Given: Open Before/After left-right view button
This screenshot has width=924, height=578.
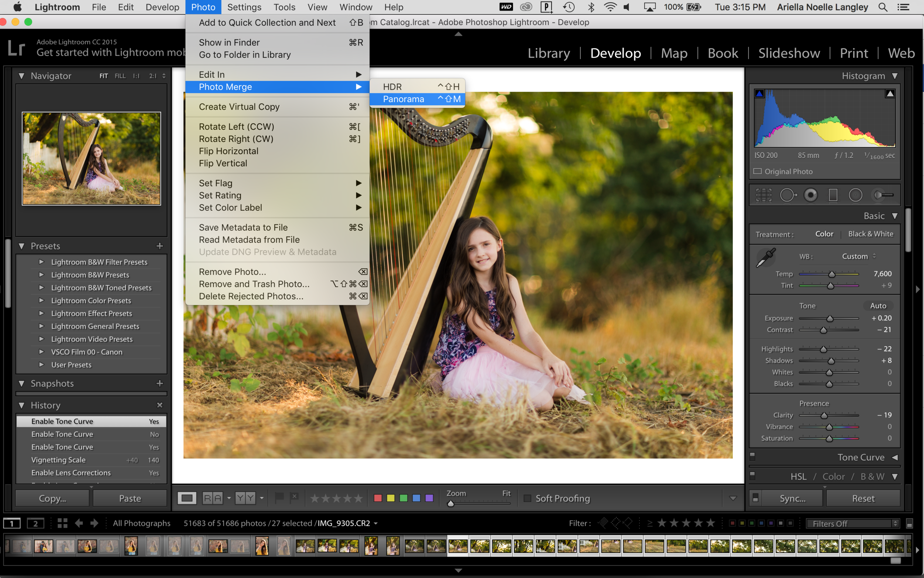Looking at the screenshot, I should point(213,498).
